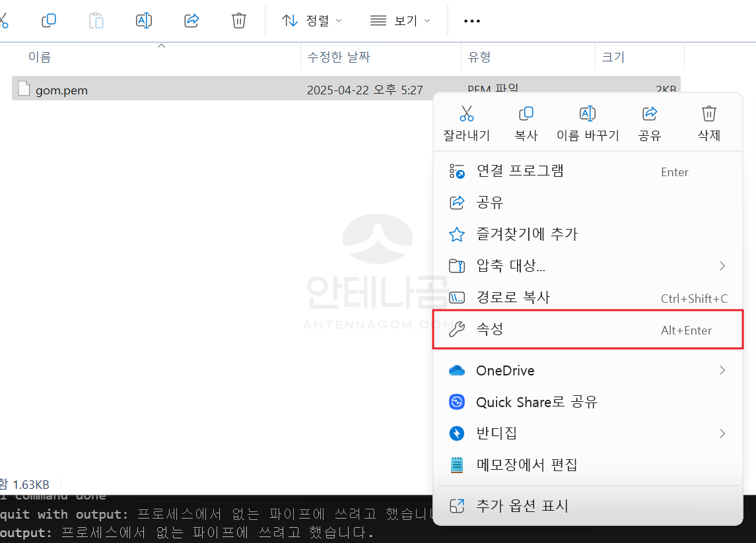
Task: Choose 메모장에서 편집 menu entry
Action: coord(588,464)
